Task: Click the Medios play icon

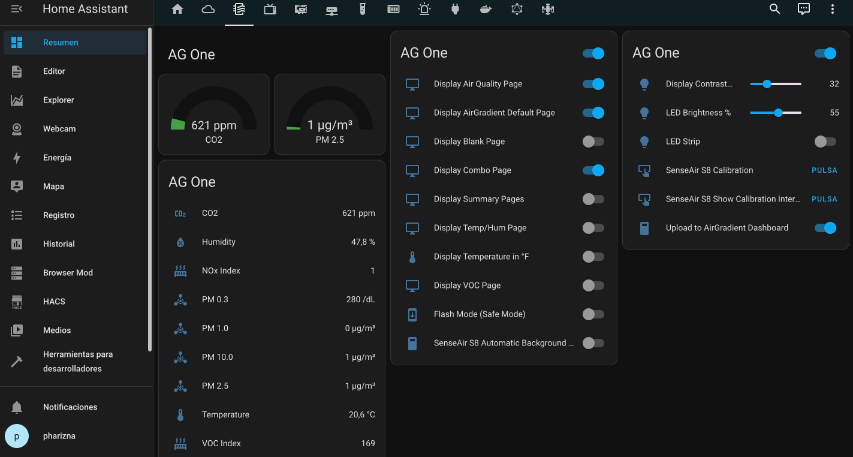Action: [x=17, y=330]
